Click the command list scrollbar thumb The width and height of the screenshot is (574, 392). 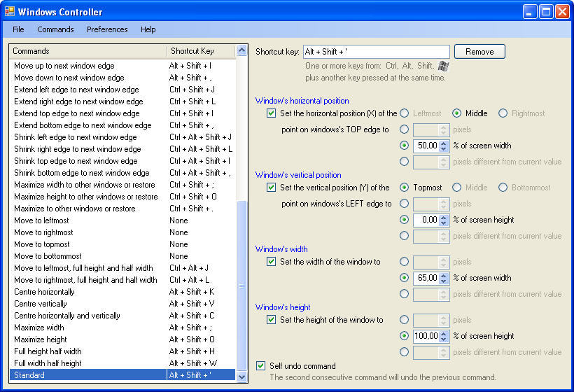click(241, 286)
